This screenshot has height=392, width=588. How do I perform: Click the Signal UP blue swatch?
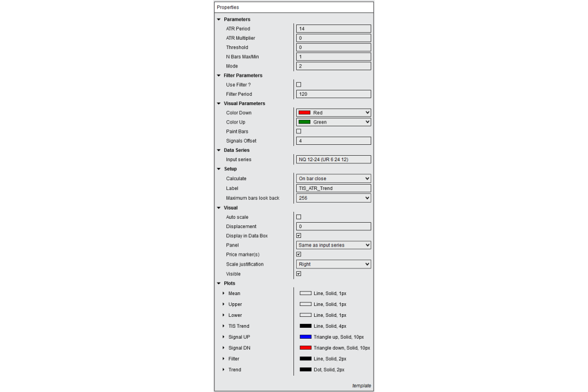(x=305, y=337)
